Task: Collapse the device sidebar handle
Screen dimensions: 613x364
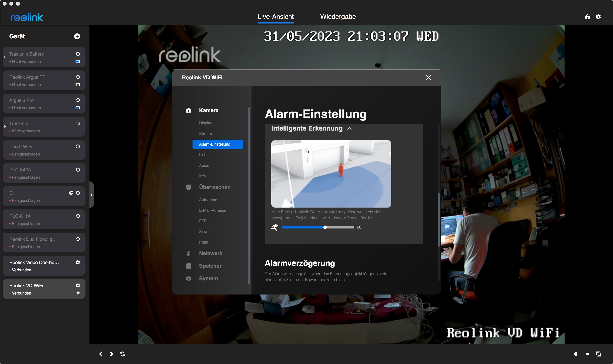Action: click(91, 195)
